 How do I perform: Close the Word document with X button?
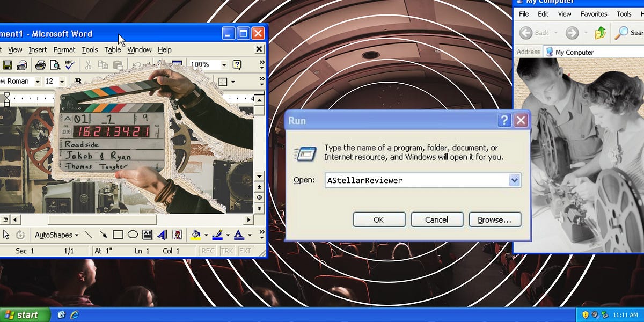(259, 49)
